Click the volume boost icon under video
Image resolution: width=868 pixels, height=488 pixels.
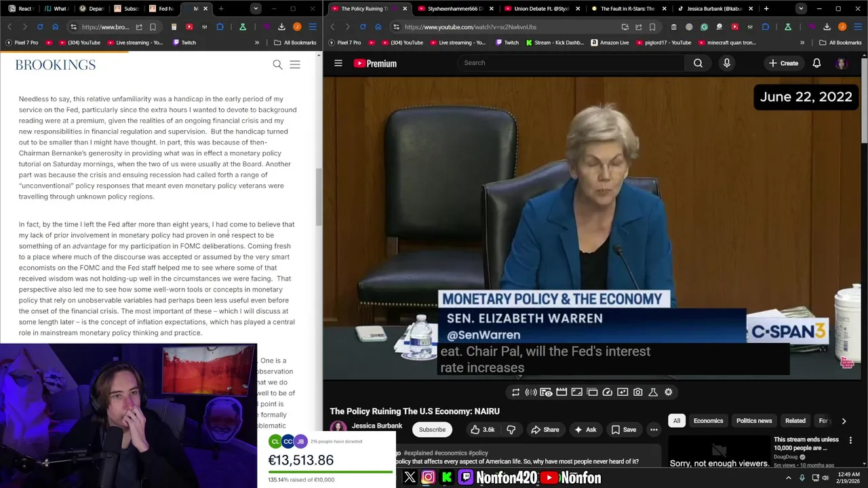[x=531, y=392]
